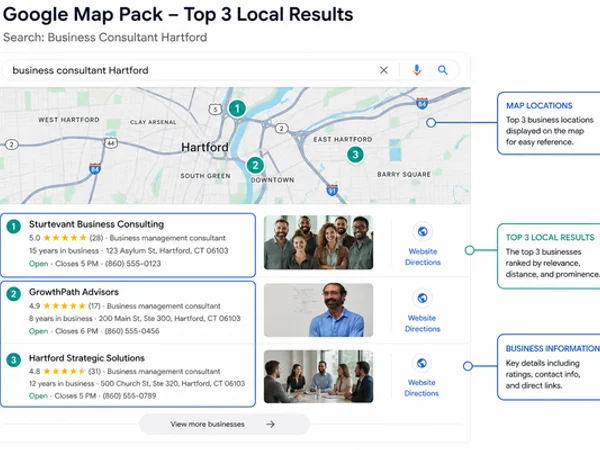Select map pin number 2 near Downtown
Viewport: 600px width, 450px height.
(x=255, y=165)
